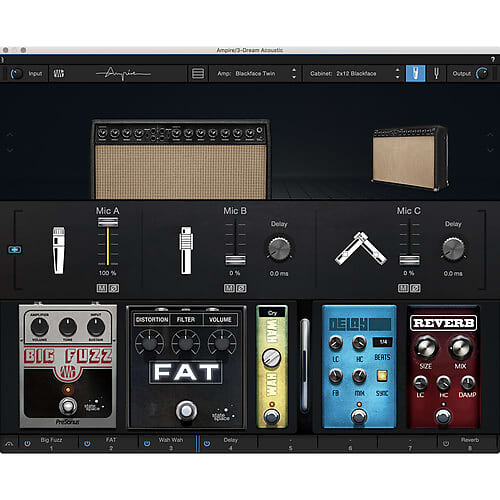Click the Big Fuzz Volume knob
This screenshot has height=500, width=500.
(40, 327)
